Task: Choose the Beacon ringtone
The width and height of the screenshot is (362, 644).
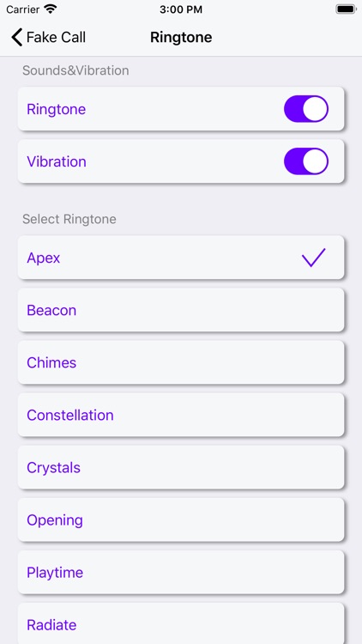Action: click(181, 310)
